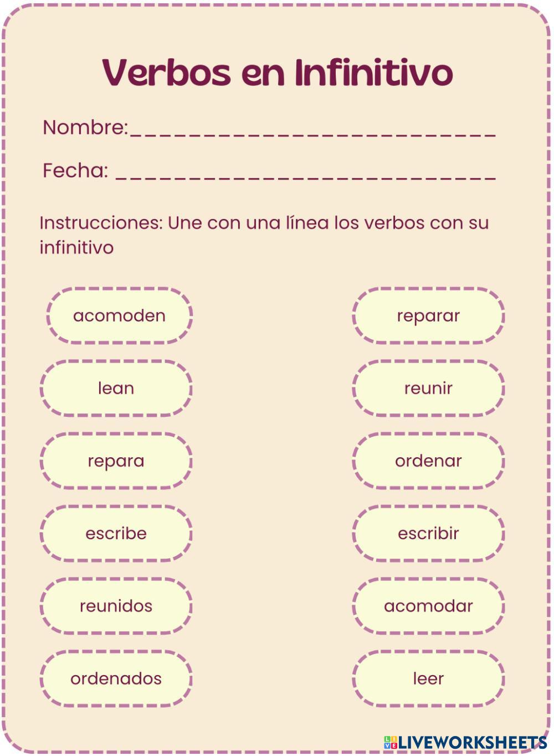
Task: Click the 'ordenar' infinitive bubble
Action: coord(428,461)
